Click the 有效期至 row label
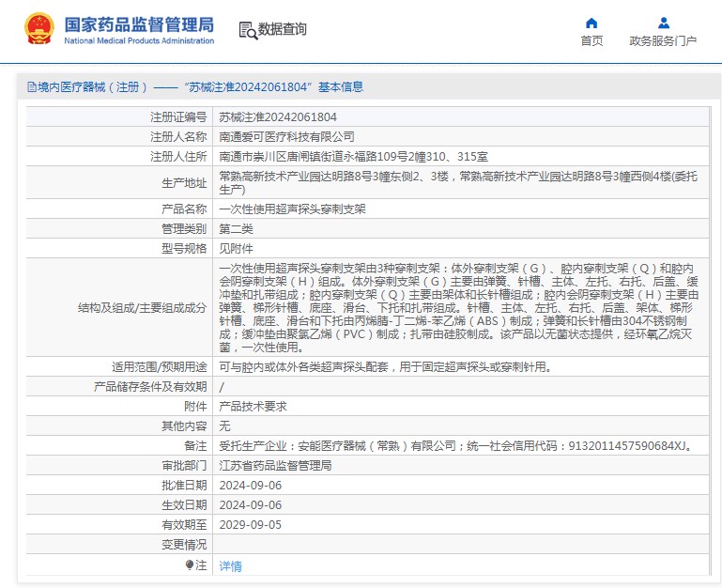722x588 pixels. [x=184, y=525]
